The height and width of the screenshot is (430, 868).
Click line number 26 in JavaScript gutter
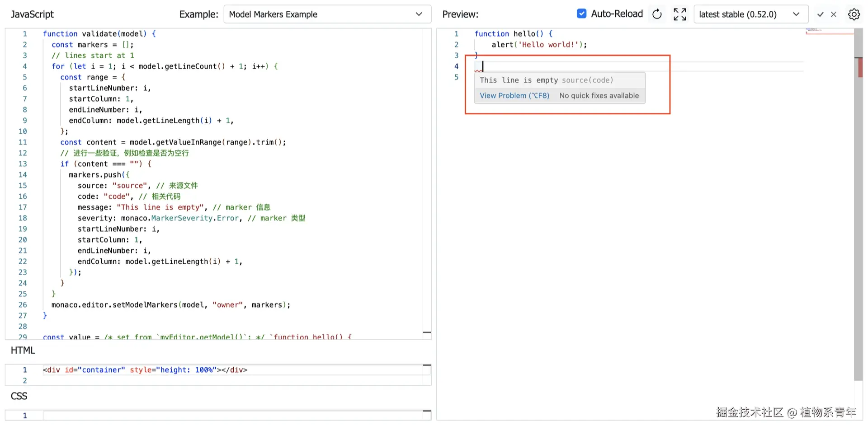(23, 305)
